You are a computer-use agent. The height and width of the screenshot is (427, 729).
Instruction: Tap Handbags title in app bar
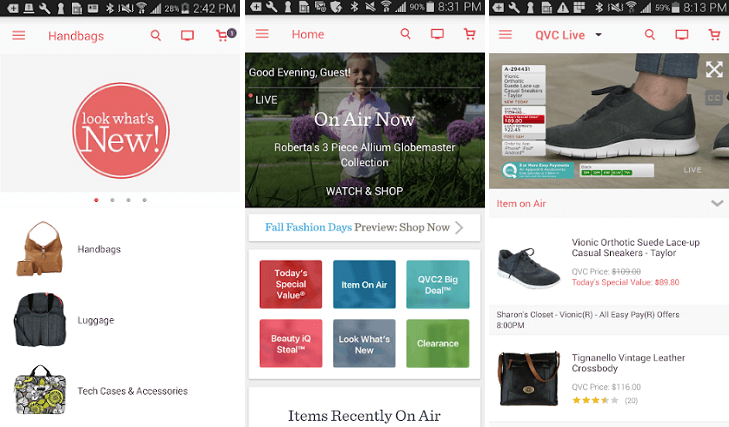(x=76, y=36)
